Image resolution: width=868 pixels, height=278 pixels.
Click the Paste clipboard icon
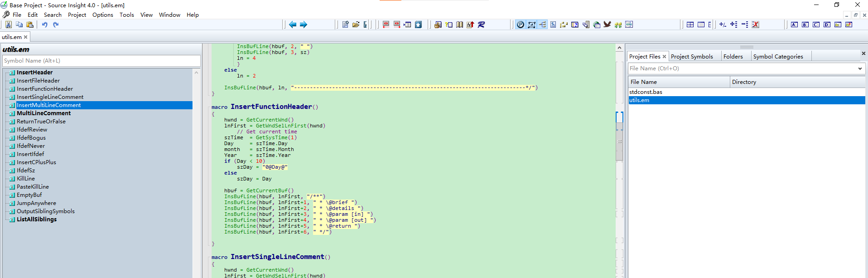click(30, 24)
